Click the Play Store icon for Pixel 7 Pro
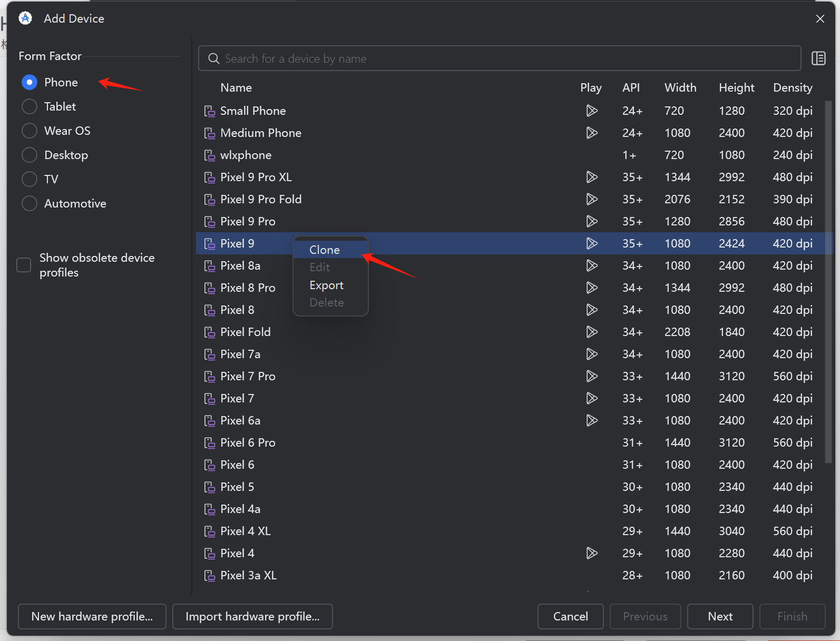This screenshot has height=641, width=840. tap(592, 376)
